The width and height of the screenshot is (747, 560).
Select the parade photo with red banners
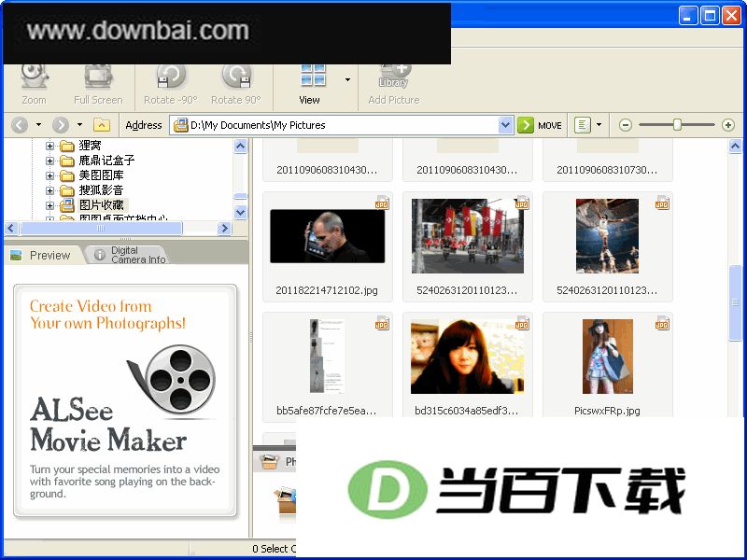[x=468, y=246]
